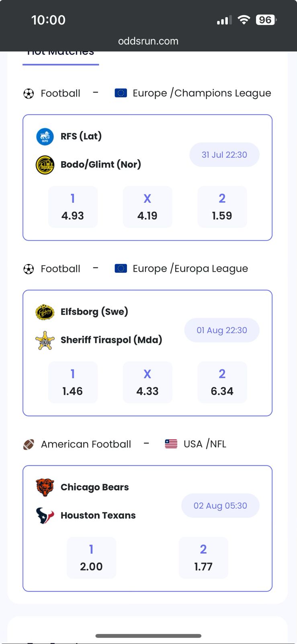Click the USA flag icon
This screenshot has width=297, height=644.
(171, 444)
